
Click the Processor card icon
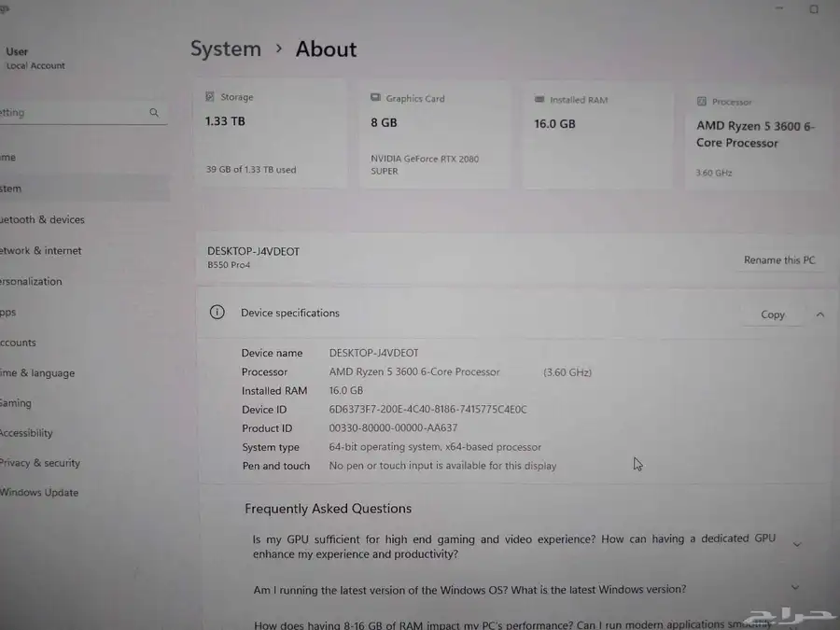(x=702, y=101)
